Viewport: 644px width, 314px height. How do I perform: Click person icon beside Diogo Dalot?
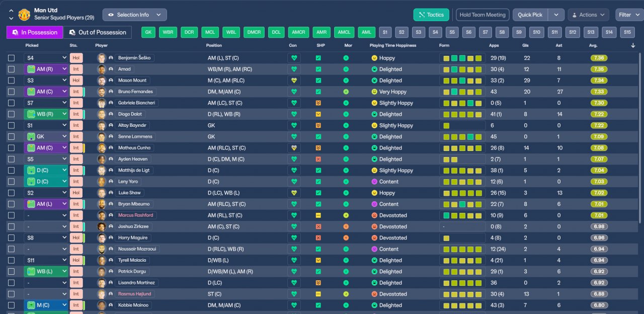pyautogui.click(x=111, y=114)
